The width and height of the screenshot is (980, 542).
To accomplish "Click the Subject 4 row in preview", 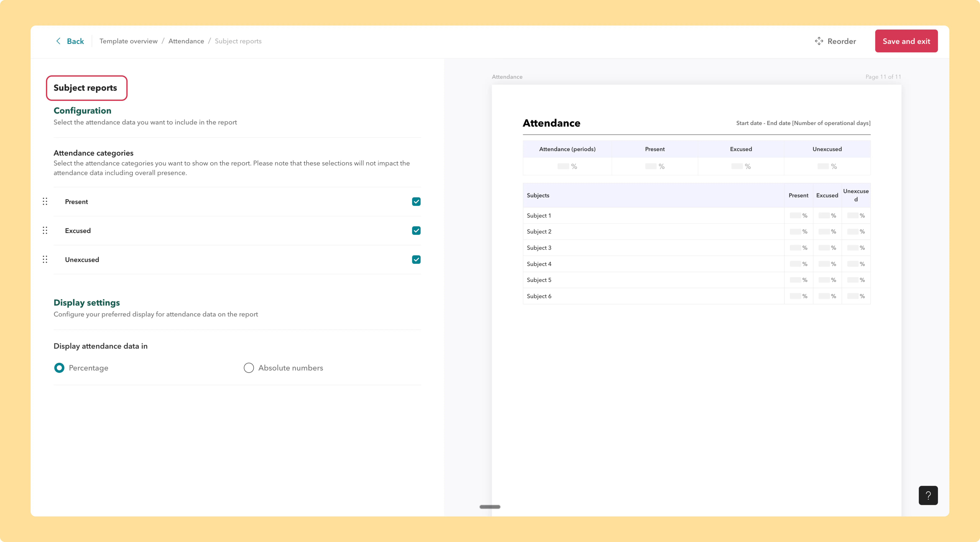I will click(x=697, y=264).
